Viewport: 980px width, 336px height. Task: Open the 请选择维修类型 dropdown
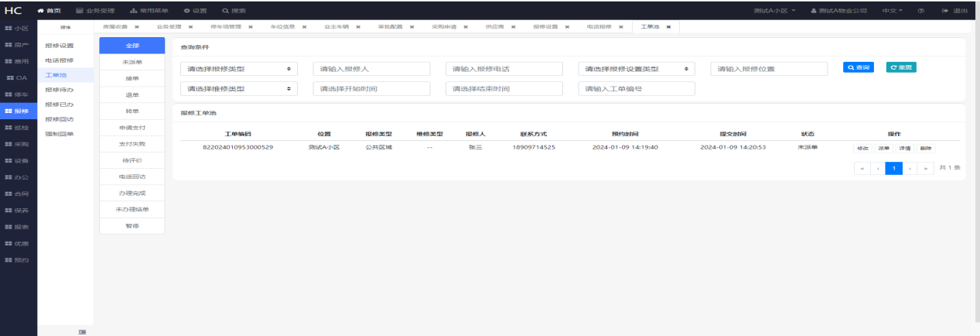[239, 89]
